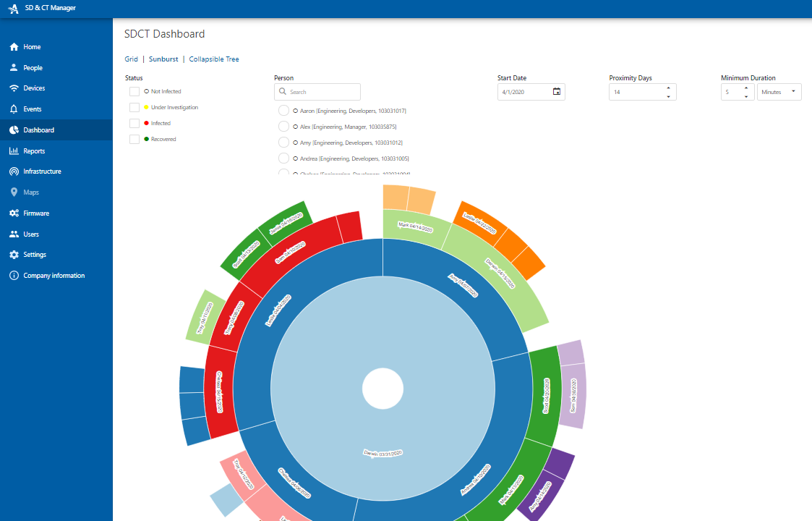This screenshot has width=812, height=521.
Task: Select the Andrea person radio button
Action: click(x=283, y=158)
